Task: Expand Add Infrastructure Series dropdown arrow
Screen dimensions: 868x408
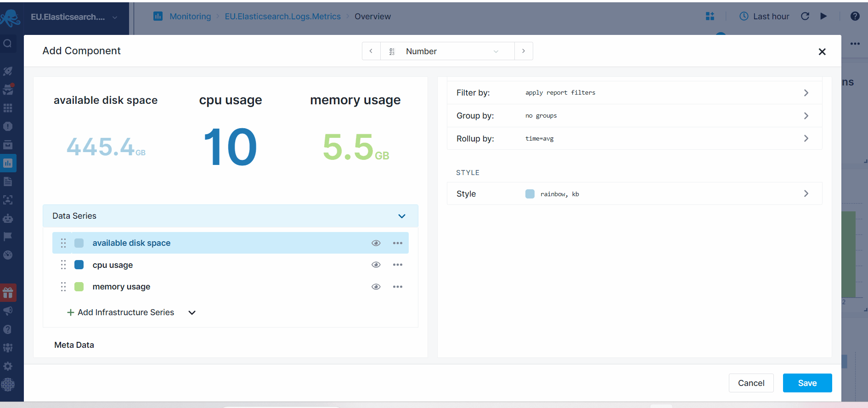Action: (x=192, y=312)
